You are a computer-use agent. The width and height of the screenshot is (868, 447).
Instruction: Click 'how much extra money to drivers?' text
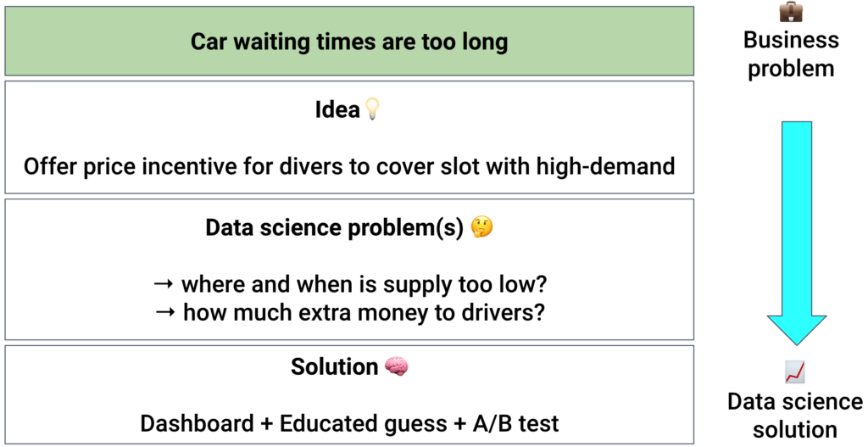[x=364, y=312]
